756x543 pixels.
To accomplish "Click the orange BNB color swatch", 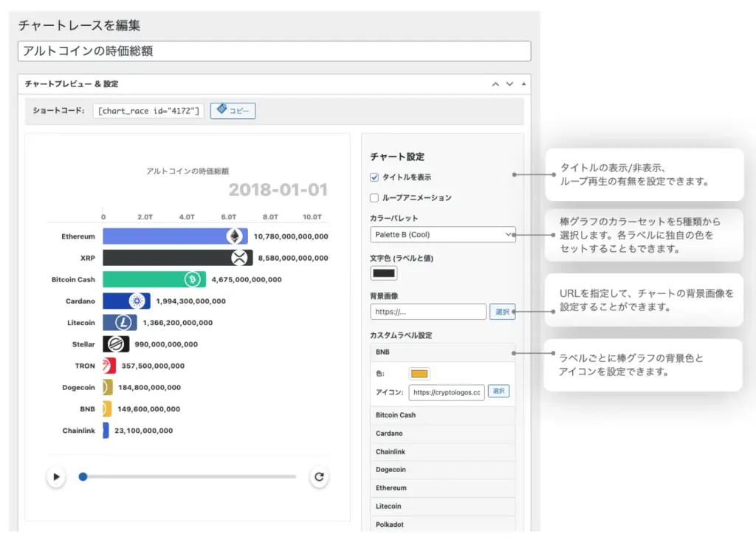I will tap(419, 374).
